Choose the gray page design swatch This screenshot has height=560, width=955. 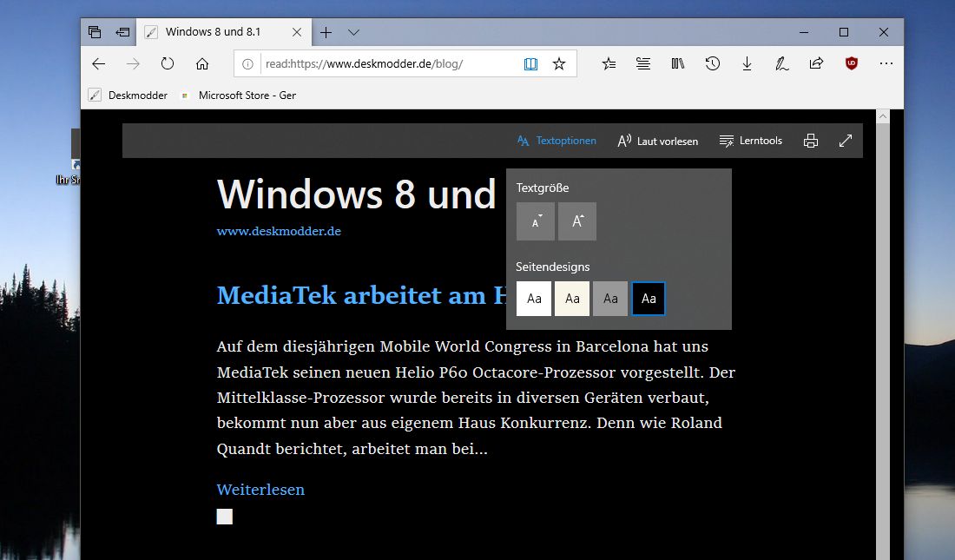(x=610, y=299)
